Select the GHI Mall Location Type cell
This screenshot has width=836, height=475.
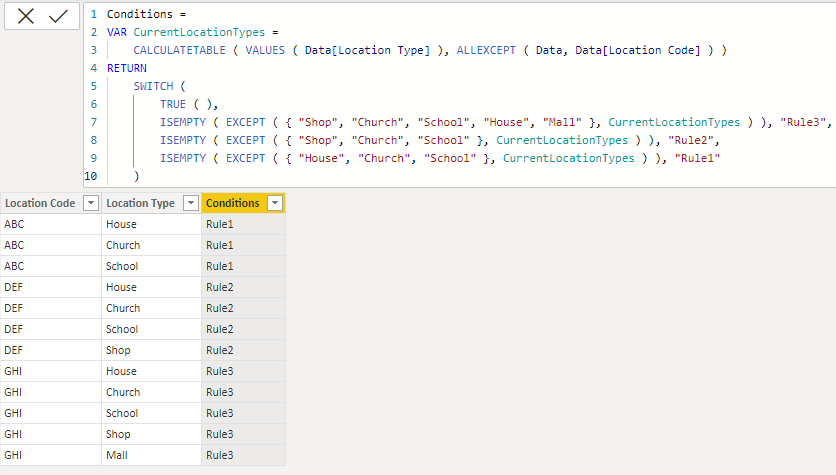tap(151, 455)
